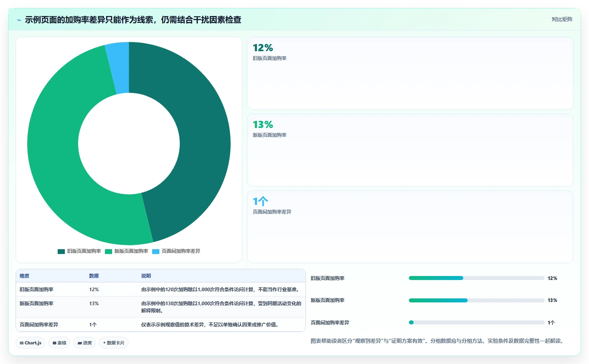
Task: Click the 进度 tag chip
Action: pyautogui.click(x=84, y=343)
